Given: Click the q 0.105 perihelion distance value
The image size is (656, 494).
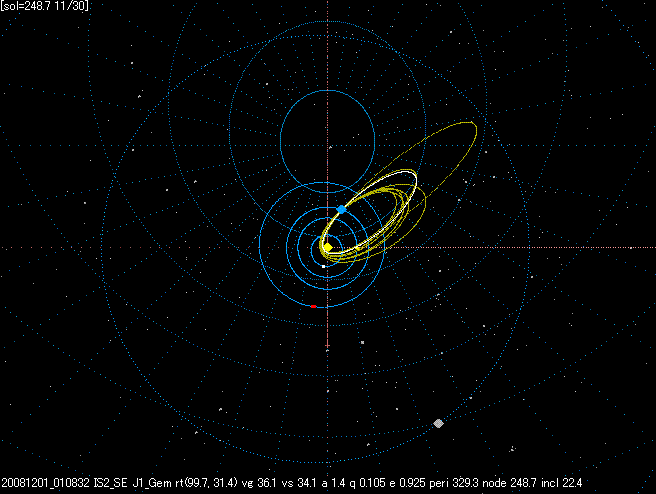Looking at the screenshot, I should [367, 483].
